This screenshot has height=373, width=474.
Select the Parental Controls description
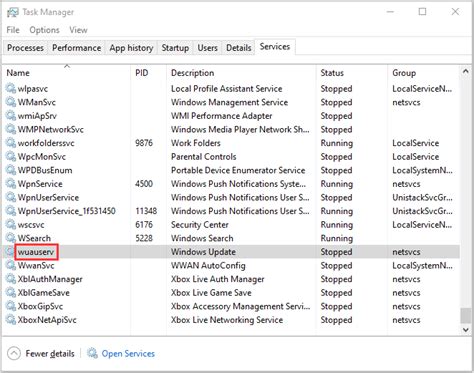coord(203,157)
